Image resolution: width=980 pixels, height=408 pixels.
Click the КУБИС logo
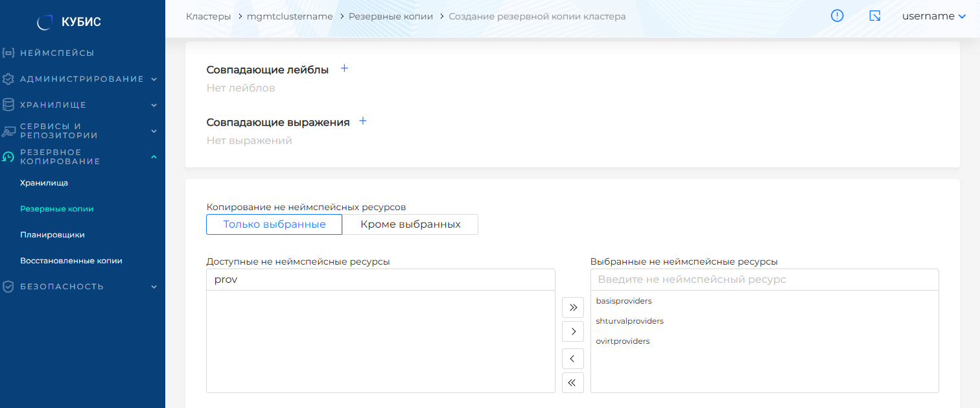69,22
